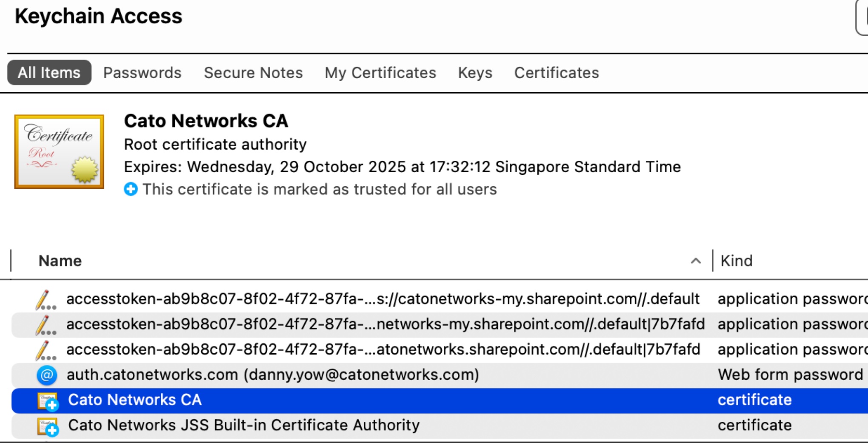Select Cato Networks JSS Built-in Certificate Authority
Viewport: 868px width, 443px height.
point(244,425)
